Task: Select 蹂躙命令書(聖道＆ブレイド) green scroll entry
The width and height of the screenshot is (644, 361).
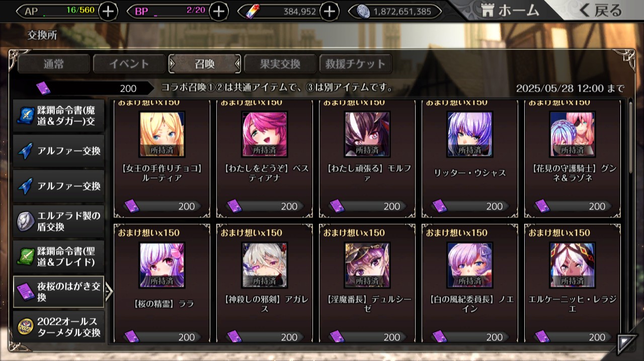Action: [x=59, y=256]
